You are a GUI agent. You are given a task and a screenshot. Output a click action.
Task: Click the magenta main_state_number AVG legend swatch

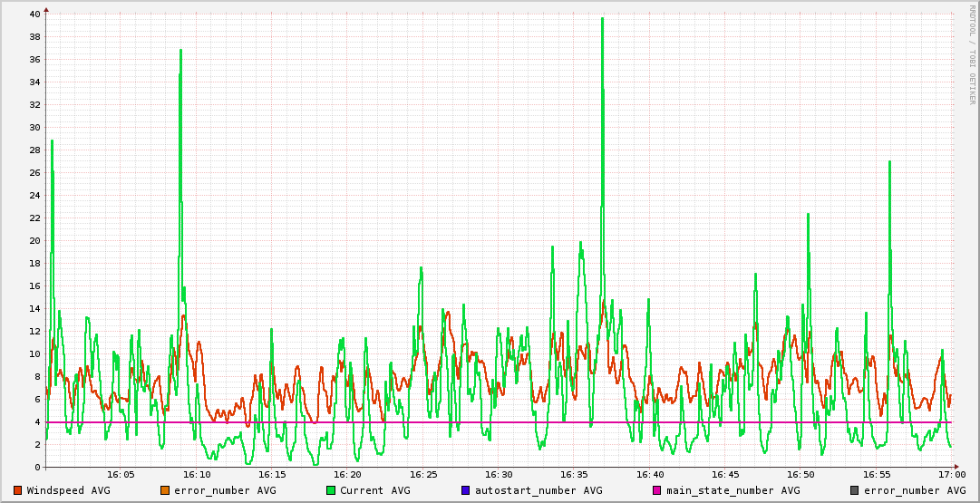point(657,490)
